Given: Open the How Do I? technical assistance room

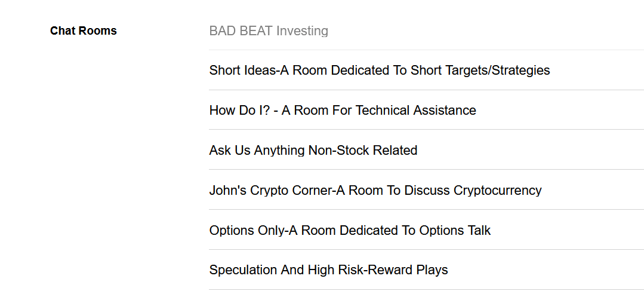Looking at the screenshot, I should coord(343,110).
